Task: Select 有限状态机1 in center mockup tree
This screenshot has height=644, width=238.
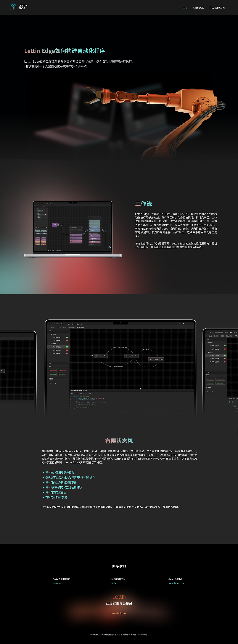Action: [57, 337]
